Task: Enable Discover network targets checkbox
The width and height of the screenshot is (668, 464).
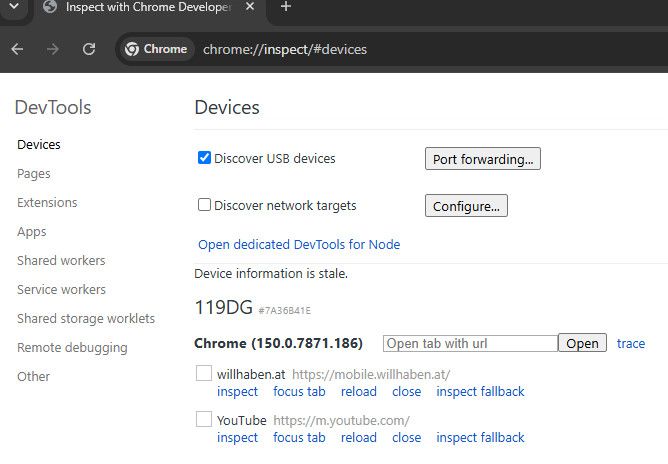Action: (204, 205)
